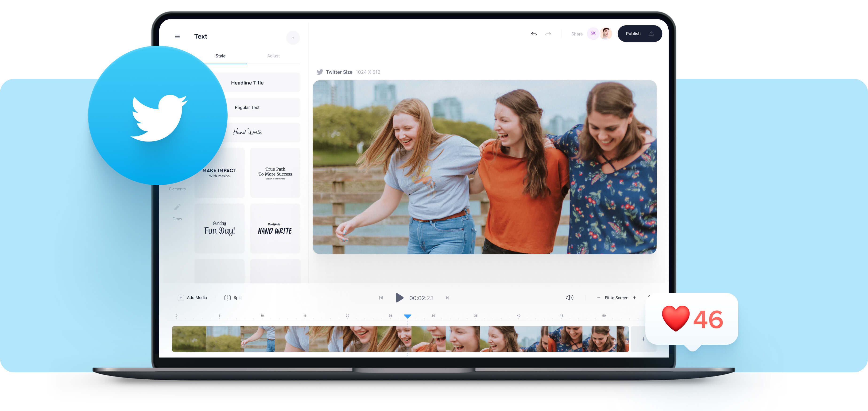Click the 00:02:23 timecode
This screenshot has width=868, height=411.
(421, 298)
